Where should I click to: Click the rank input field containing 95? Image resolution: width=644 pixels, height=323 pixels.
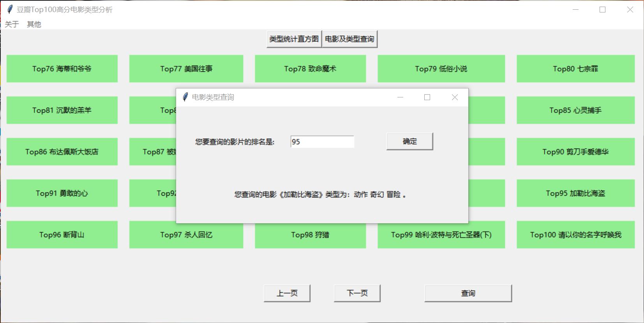pyautogui.click(x=322, y=142)
